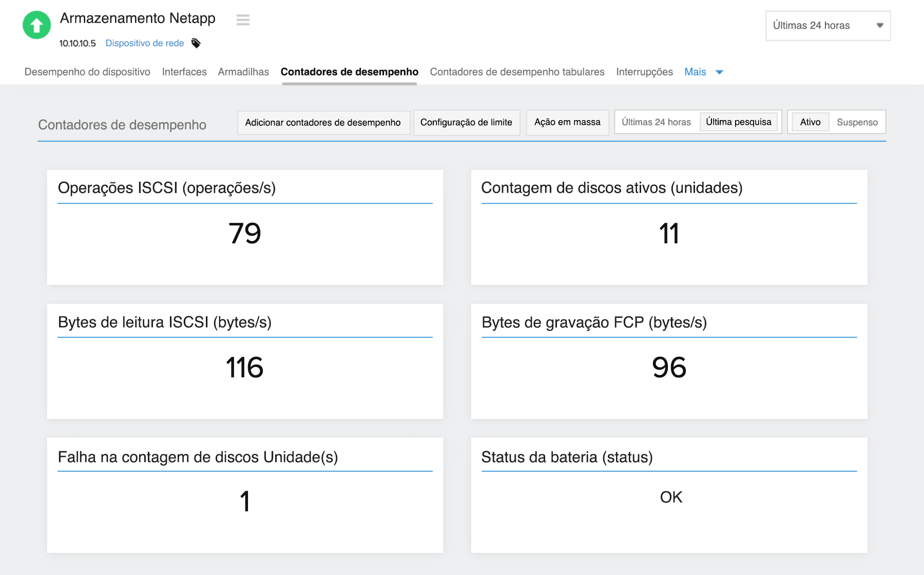Select the Operações ISCSI counter card
The height and width of the screenshot is (575, 924).
click(245, 227)
